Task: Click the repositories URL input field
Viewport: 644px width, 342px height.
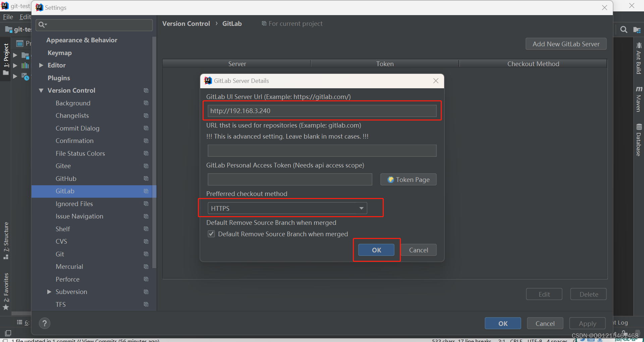Action: click(322, 151)
